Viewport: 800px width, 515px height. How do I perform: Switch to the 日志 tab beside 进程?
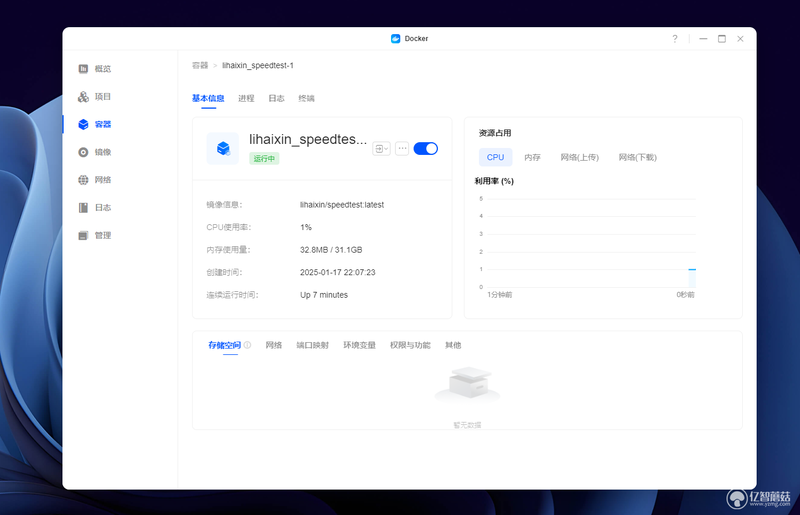click(276, 98)
